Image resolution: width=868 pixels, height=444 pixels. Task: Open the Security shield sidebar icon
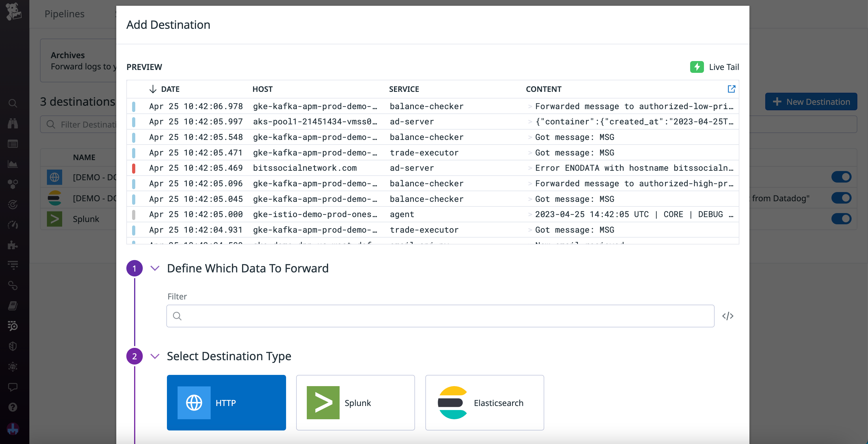(13, 346)
